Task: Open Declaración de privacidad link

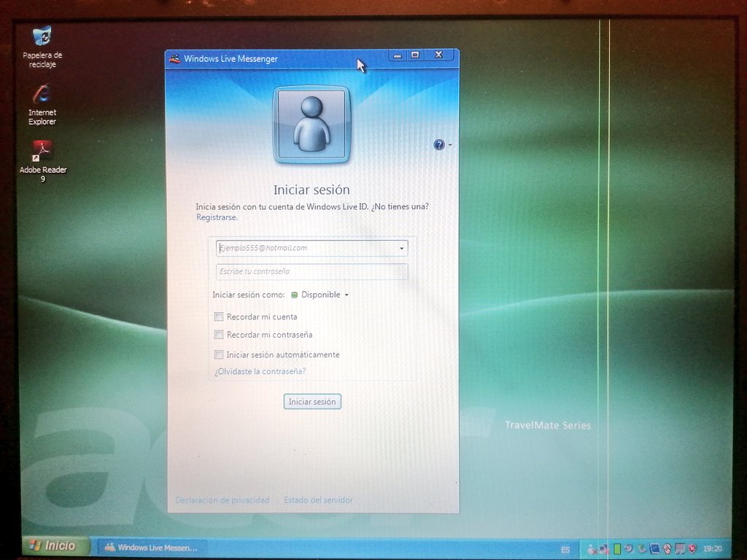Action: (222, 500)
